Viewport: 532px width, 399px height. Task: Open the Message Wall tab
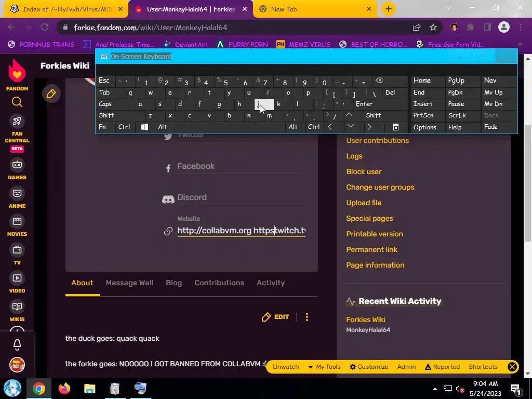point(129,283)
